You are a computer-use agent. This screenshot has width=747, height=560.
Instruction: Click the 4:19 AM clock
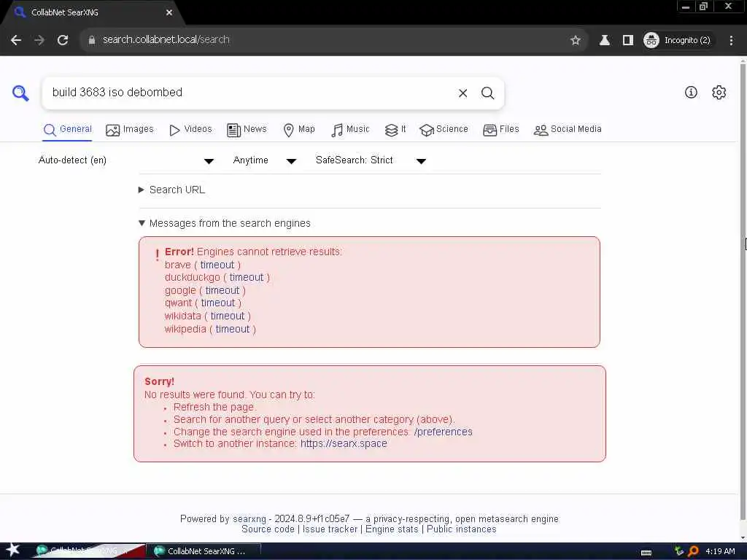tap(720, 551)
